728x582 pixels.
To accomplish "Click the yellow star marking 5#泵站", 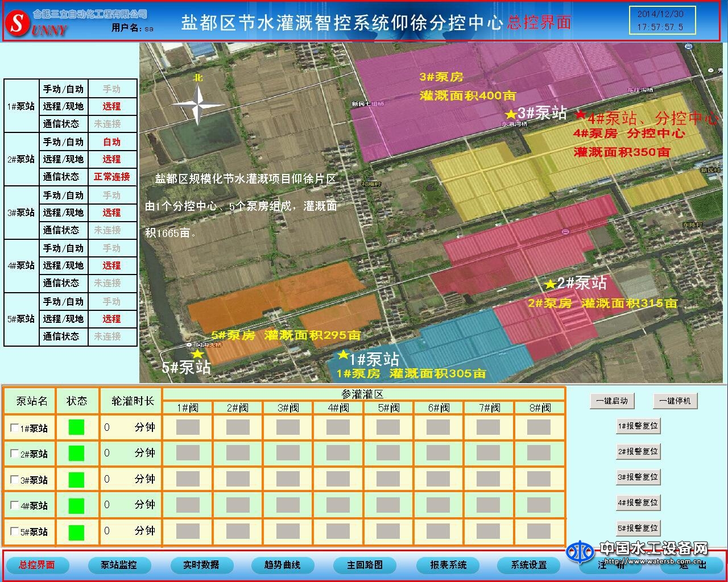I will (x=197, y=354).
